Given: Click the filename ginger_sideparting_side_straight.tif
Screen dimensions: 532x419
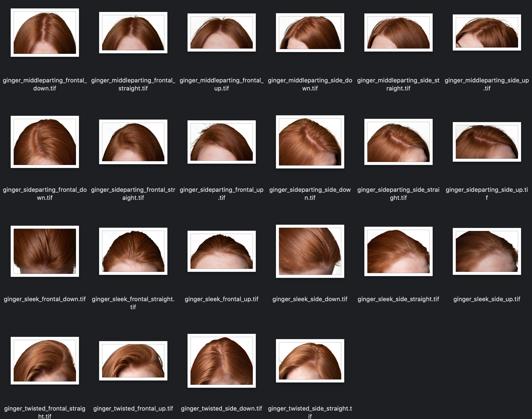Looking at the screenshot, I should coord(398,194).
